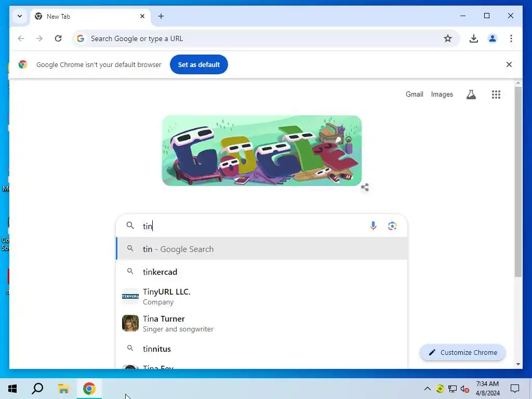Dismiss the default browser infobar

pyautogui.click(x=509, y=64)
